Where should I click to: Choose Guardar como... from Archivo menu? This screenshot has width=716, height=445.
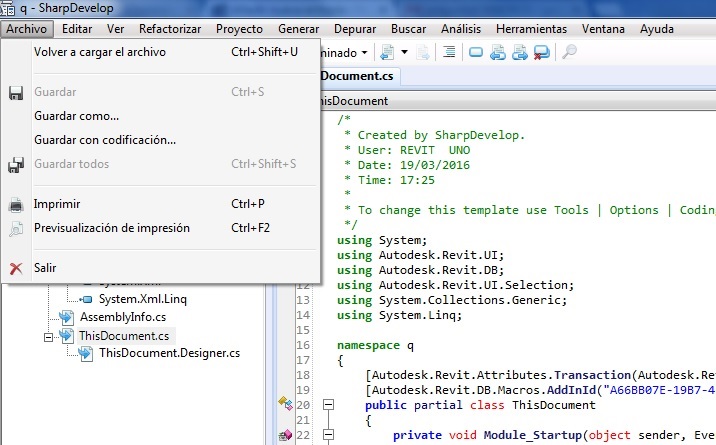[76, 116]
